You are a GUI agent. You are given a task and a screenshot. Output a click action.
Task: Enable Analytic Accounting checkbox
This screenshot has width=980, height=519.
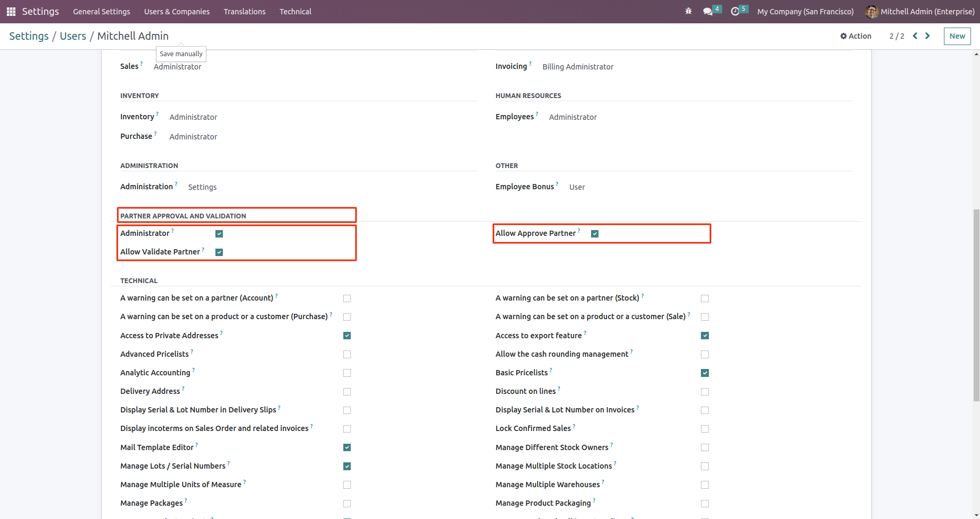[347, 373]
